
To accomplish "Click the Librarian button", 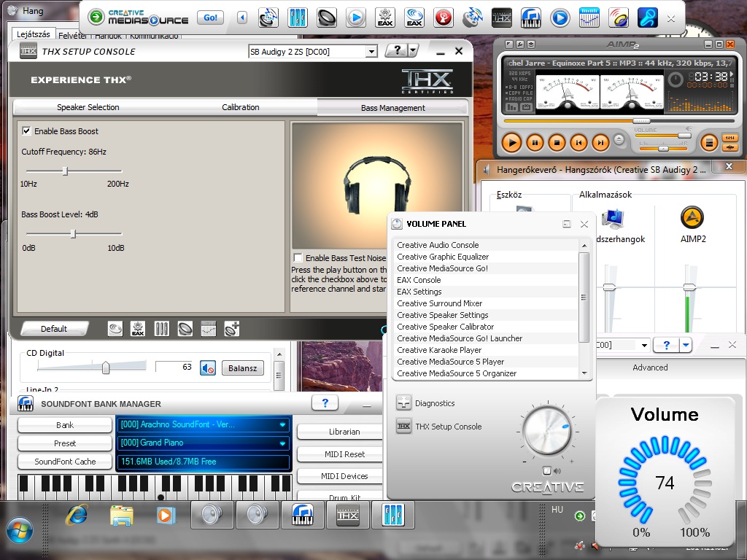I will pos(344,432).
